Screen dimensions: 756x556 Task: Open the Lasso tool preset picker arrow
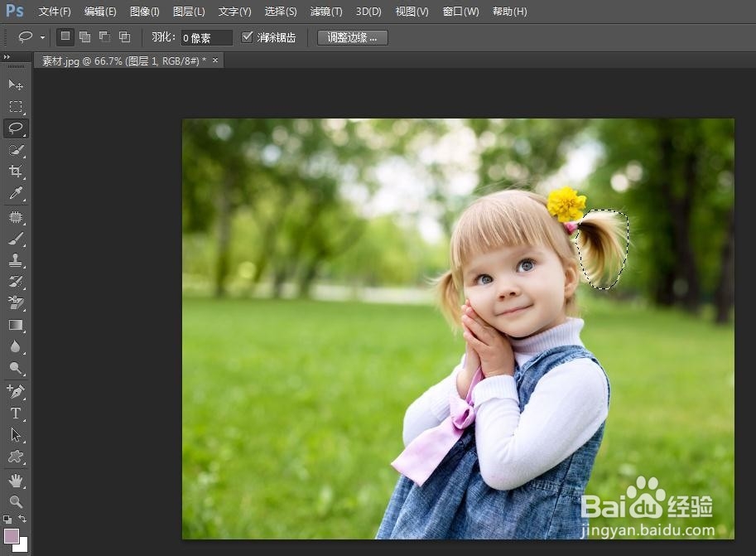[42, 37]
